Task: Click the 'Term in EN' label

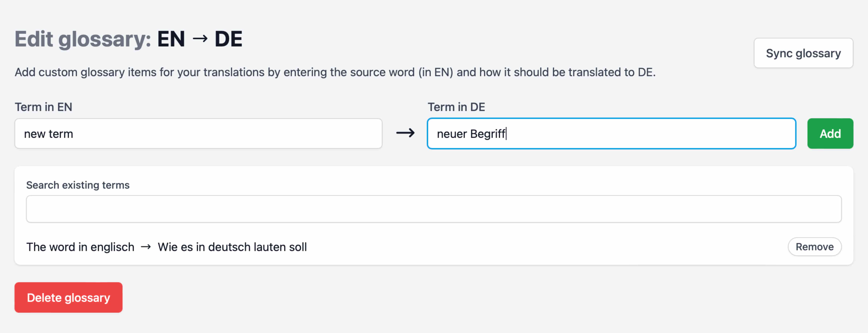Action: [44, 107]
